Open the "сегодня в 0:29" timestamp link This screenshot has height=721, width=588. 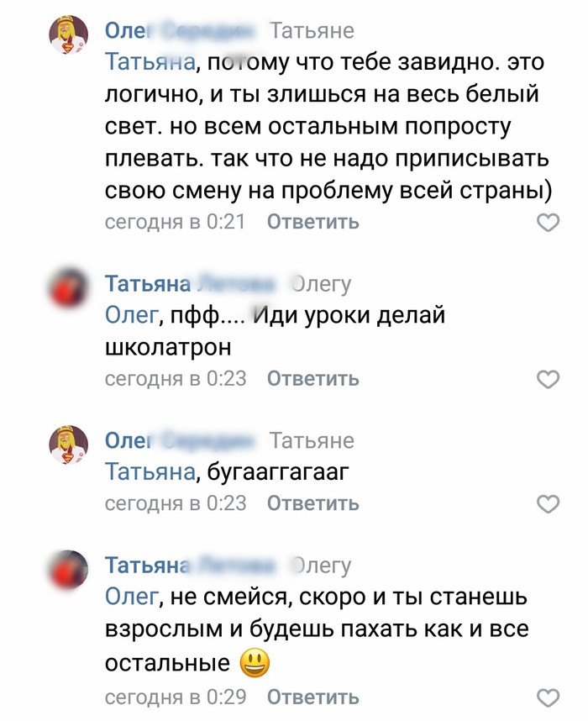tap(175, 697)
